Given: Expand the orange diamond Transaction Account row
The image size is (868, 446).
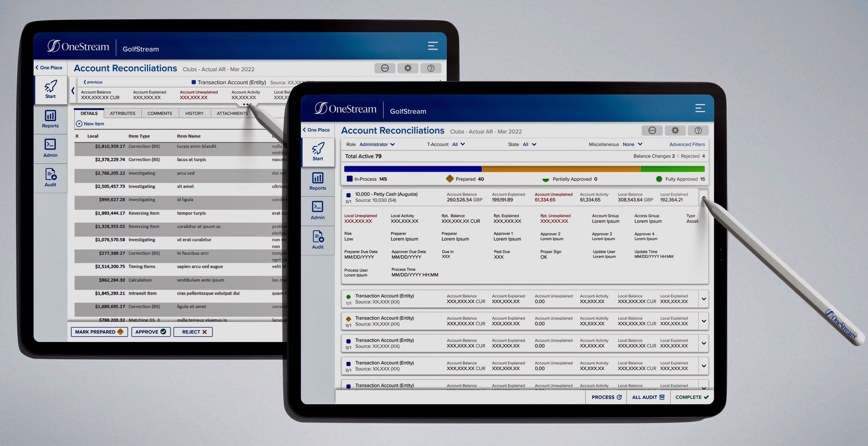Looking at the screenshot, I should click(x=704, y=321).
